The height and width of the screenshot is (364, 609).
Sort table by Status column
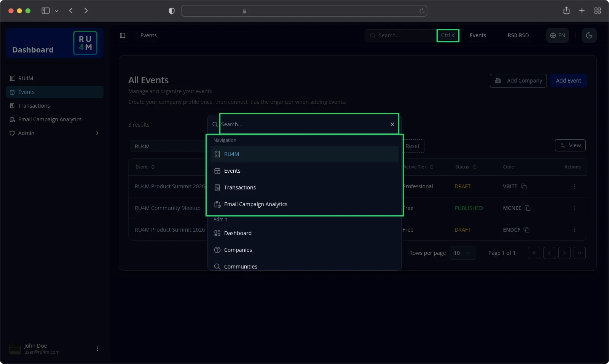click(466, 167)
